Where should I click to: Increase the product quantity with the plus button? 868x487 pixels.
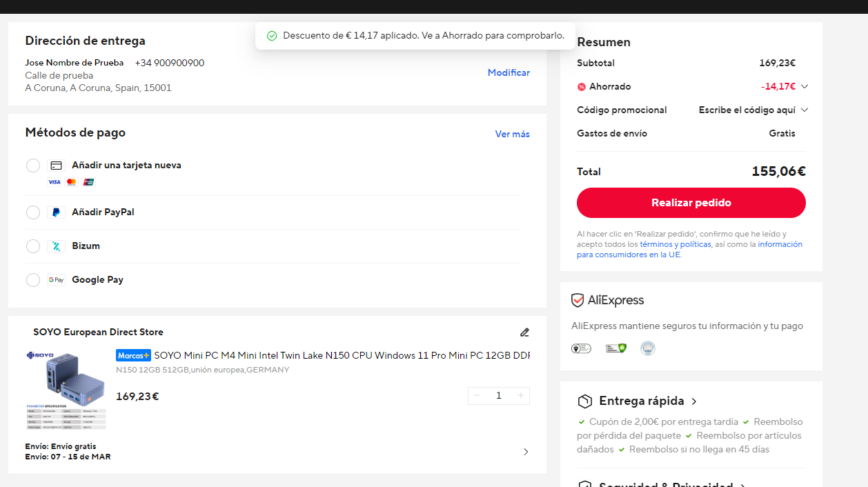521,395
